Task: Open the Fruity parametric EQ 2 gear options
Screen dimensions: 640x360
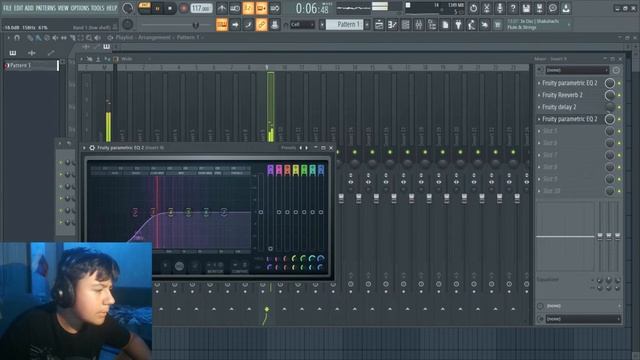Action: [x=92, y=148]
